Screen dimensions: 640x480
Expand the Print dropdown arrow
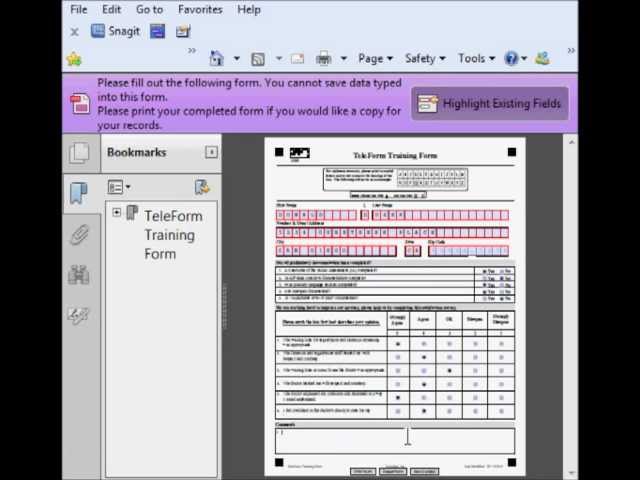344,59
